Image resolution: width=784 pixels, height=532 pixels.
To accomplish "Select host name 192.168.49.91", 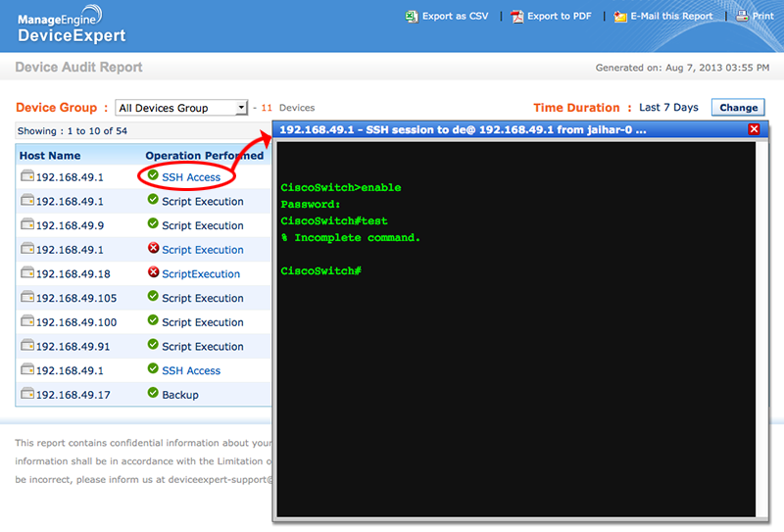I will 73,347.
